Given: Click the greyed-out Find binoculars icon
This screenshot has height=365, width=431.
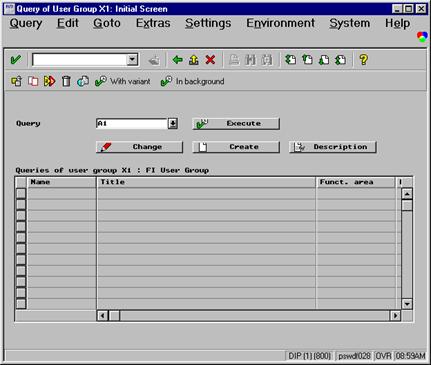Looking at the screenshot, I should [x=250, y=60].
